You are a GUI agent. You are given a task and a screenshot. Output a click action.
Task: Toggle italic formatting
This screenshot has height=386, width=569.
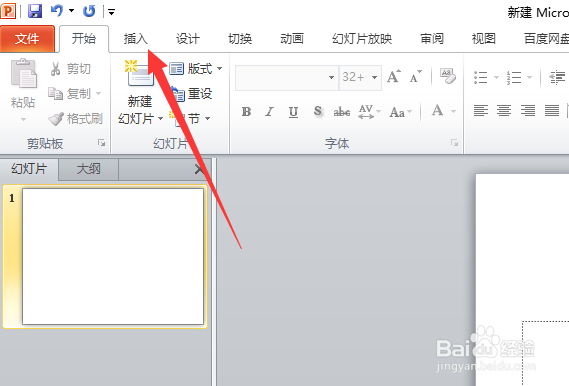(x=269, y=112)
